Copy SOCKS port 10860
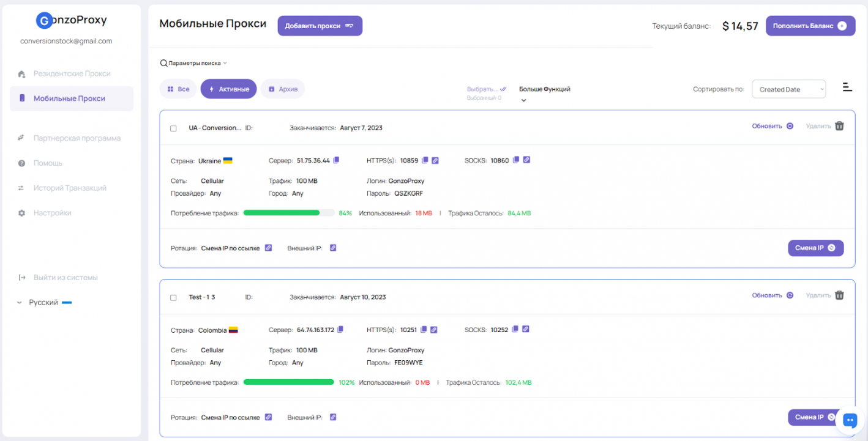The width and height of the screenshot is (868, 441). tap(516, 160)
